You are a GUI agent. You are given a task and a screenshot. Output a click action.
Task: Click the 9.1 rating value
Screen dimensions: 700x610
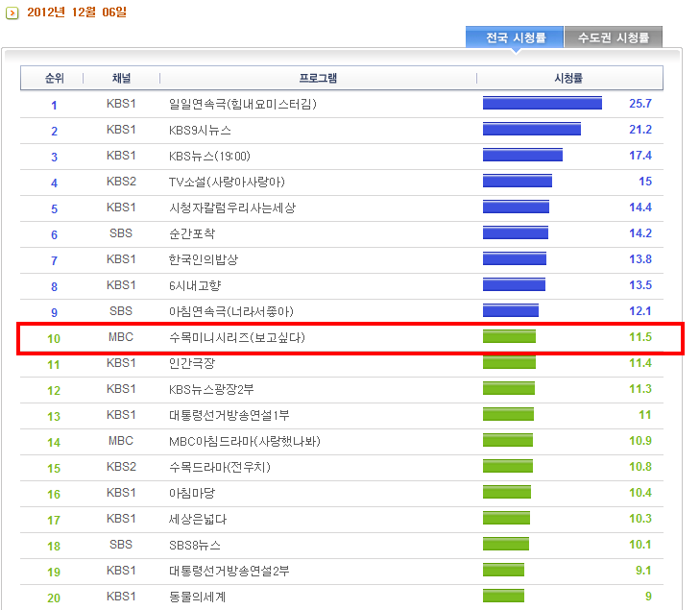pyautogui.click(x=643, y=570)
